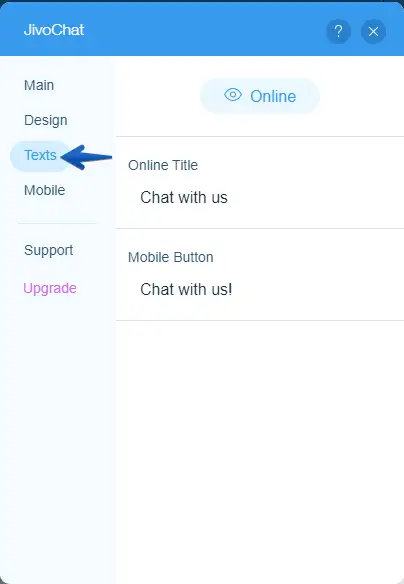
Task: Focus the Mobile Button text field
Action: [260, 289]
